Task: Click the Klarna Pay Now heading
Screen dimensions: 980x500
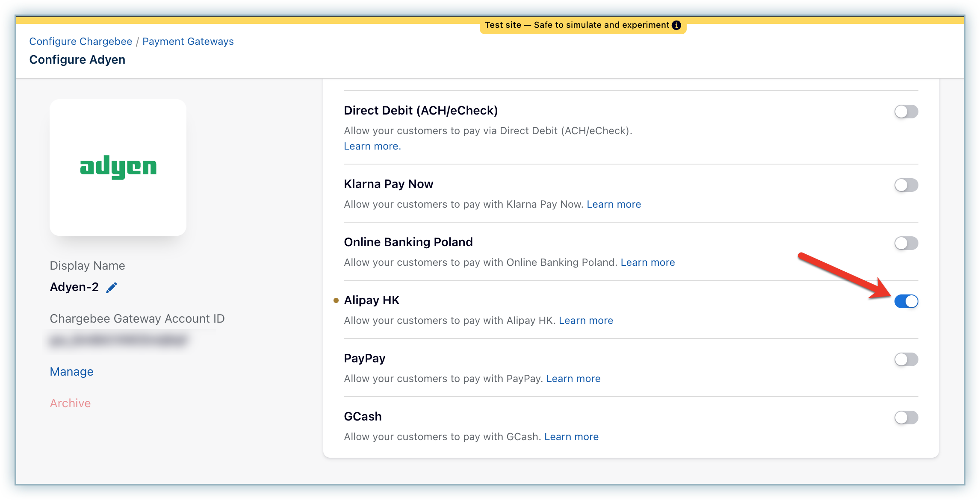Action: (389, 184)
